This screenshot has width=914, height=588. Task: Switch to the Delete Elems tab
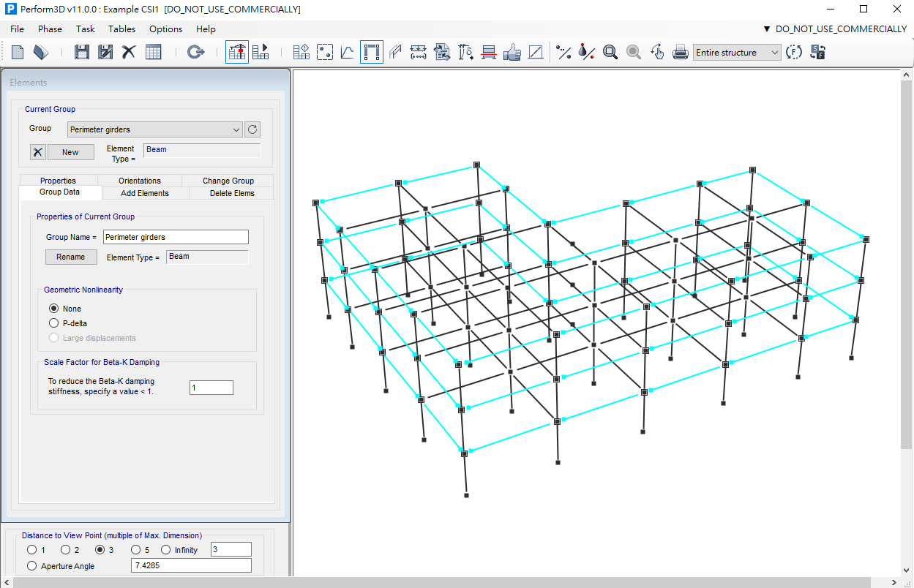[x=232, y=193]
